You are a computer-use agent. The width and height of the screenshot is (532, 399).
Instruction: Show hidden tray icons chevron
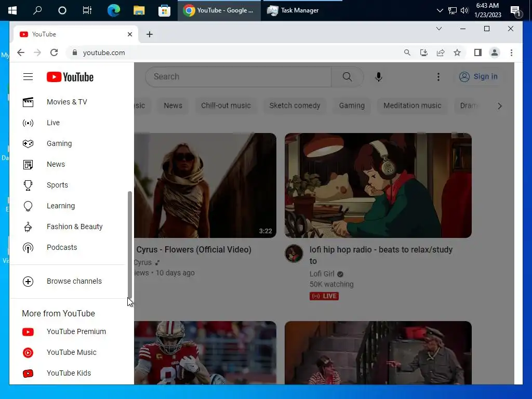point(440,10)
